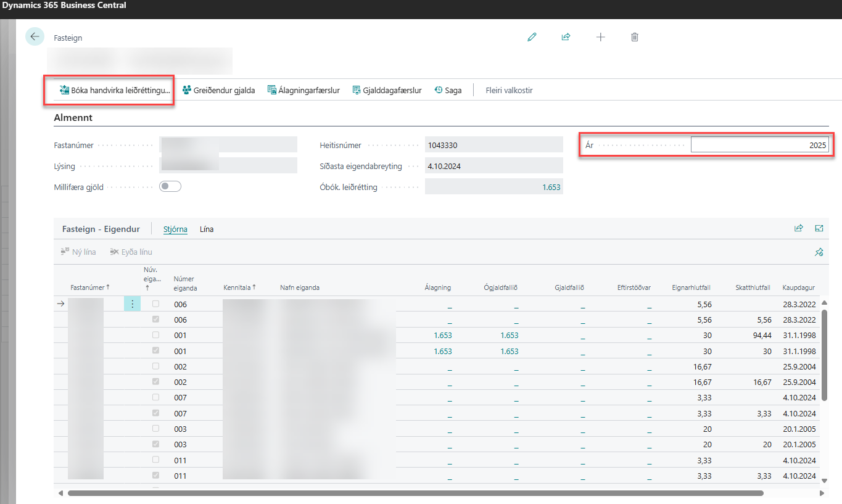Viewport: 842px width, 504px height.
Task: Open the three-dot row menu
Action: pos(132,304)
